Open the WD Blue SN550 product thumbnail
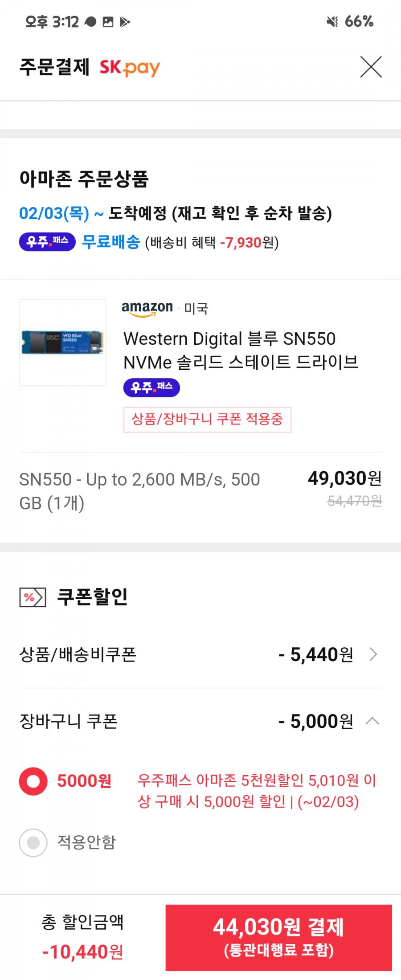The image size is (401, 980). click(x=63, y=343)
